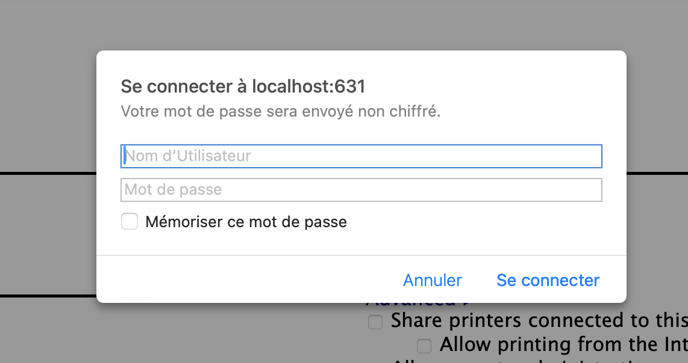Click the Allow printing from the Int label
This screenshot has width=688, height=363.
click(563, 344)
